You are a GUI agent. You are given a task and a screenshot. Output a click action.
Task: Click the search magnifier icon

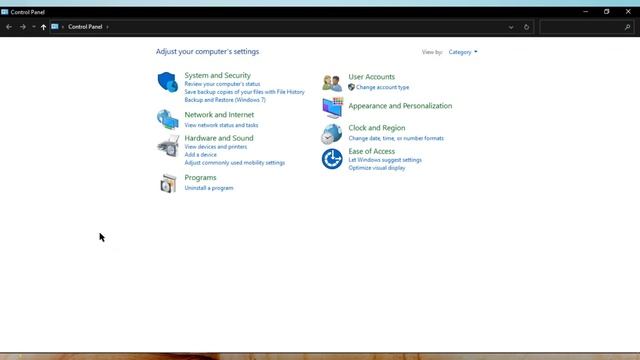pyautogui.click(x=627, y=27)
